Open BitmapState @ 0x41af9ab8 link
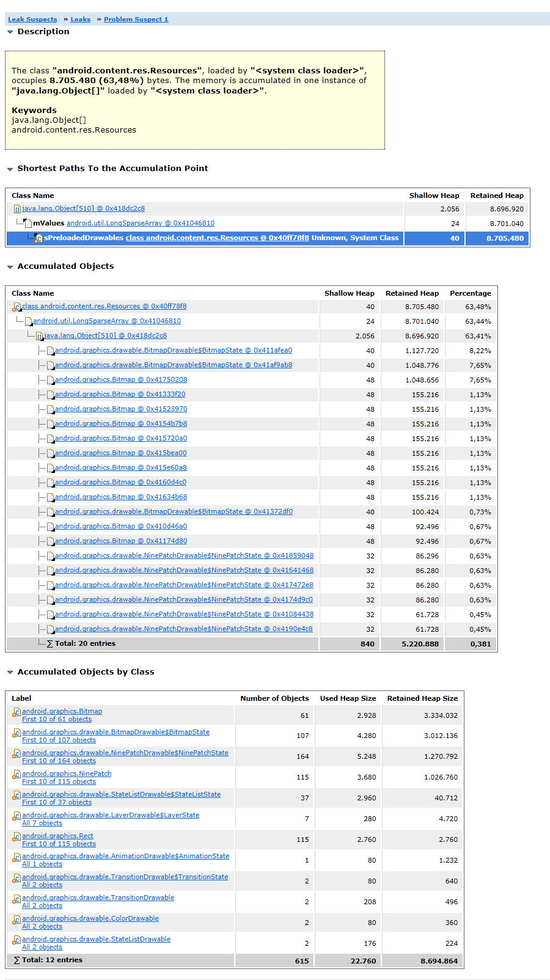Image resolution: width=550 pixels, height=980 pixels. [x=174, y=365]
